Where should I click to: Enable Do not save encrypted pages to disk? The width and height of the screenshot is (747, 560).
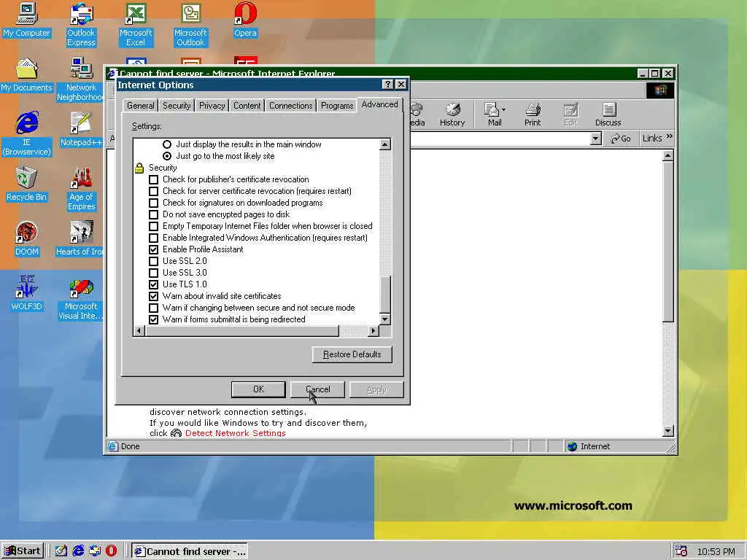(x=153, y=215)
